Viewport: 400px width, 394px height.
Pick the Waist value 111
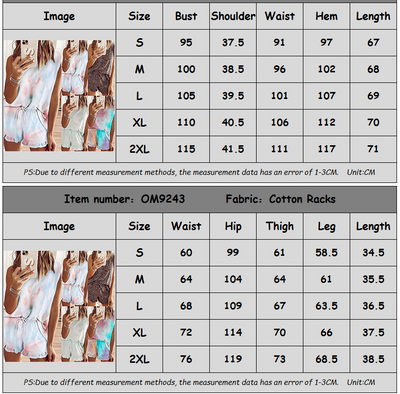(x=279, y=149)
